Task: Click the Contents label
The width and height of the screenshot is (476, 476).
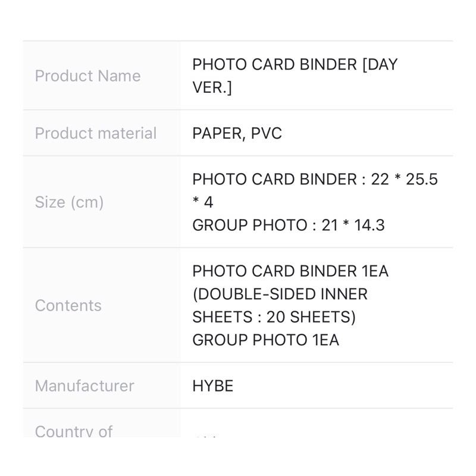Action: [x=68, y=305]
